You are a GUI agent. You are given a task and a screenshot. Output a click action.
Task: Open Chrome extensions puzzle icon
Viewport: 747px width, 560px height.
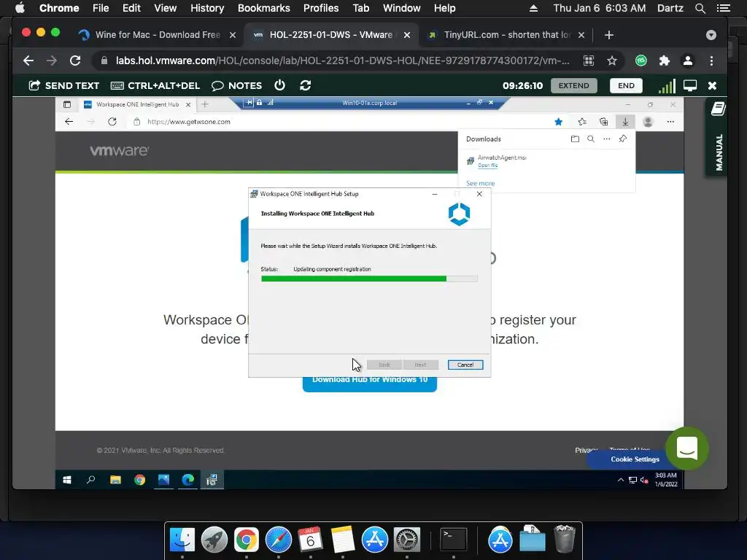[x=664, y=61]
